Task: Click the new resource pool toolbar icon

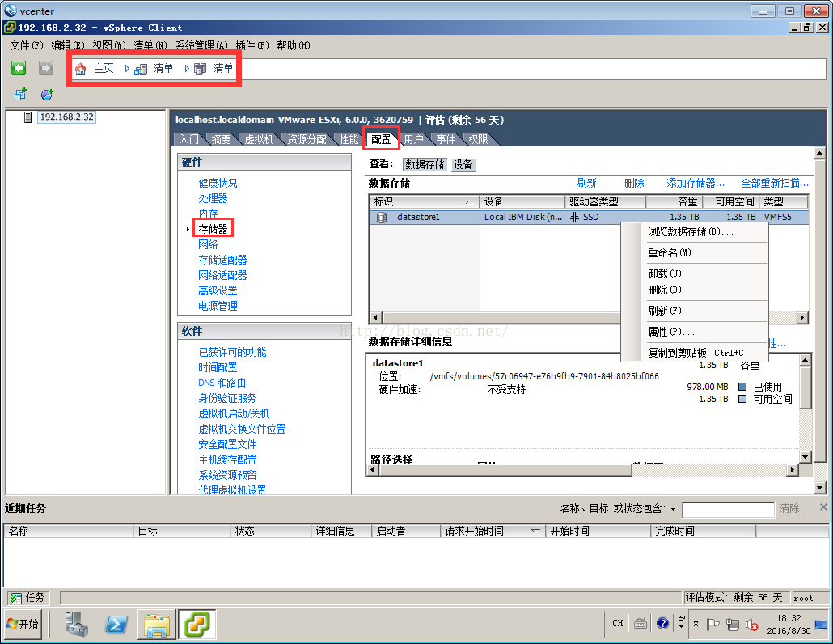Action: click(x=47, y=95)
